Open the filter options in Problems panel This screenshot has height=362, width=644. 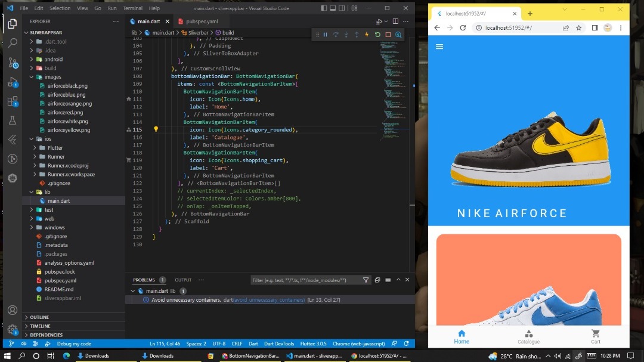pyautogui.click(x=366, y=280)
